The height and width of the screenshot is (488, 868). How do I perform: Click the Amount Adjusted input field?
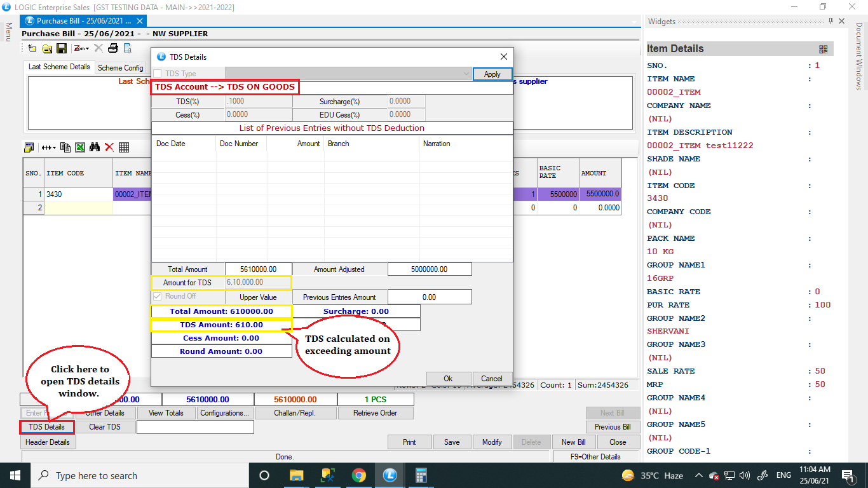[430, 269]
